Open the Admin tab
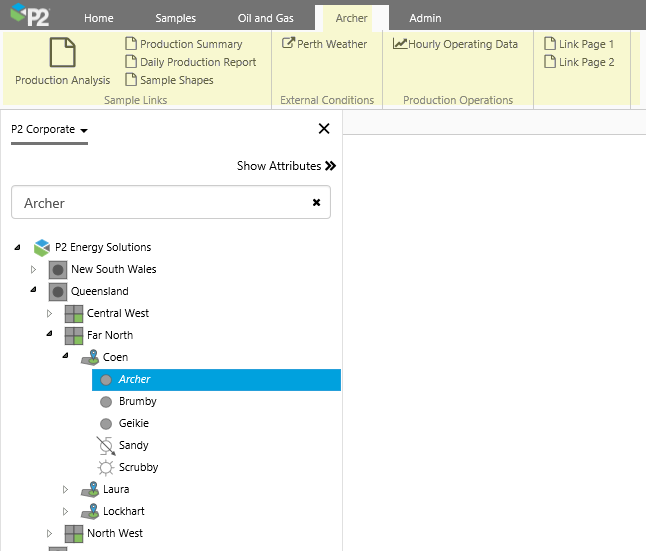The image size is (646, 551). click(425, 18)
